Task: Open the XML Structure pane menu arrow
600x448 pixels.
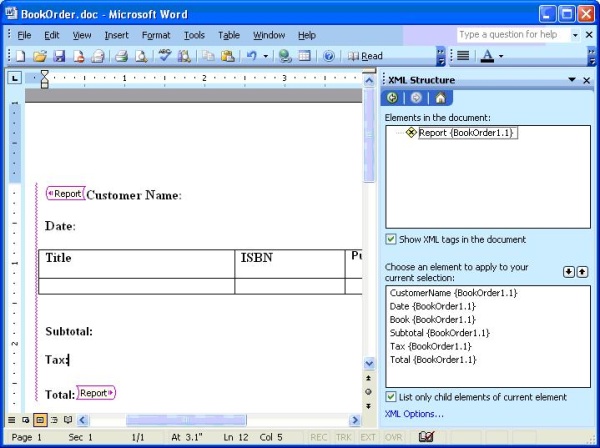Action: 572,80
